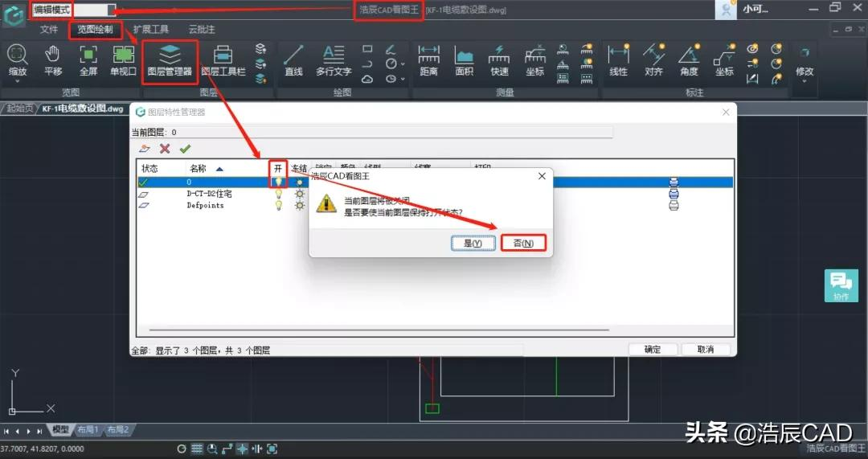Click 确定 in the layer manager

(652, 350)
